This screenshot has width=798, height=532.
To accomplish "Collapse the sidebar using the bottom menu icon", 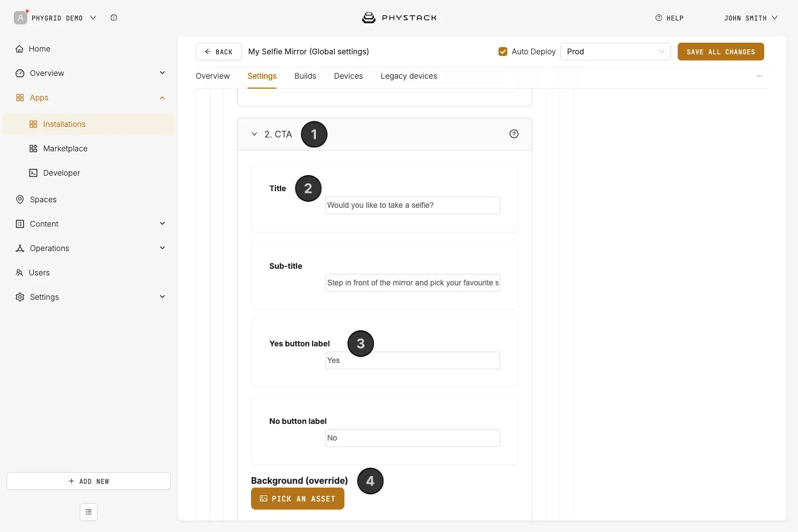I will [89, 512].
